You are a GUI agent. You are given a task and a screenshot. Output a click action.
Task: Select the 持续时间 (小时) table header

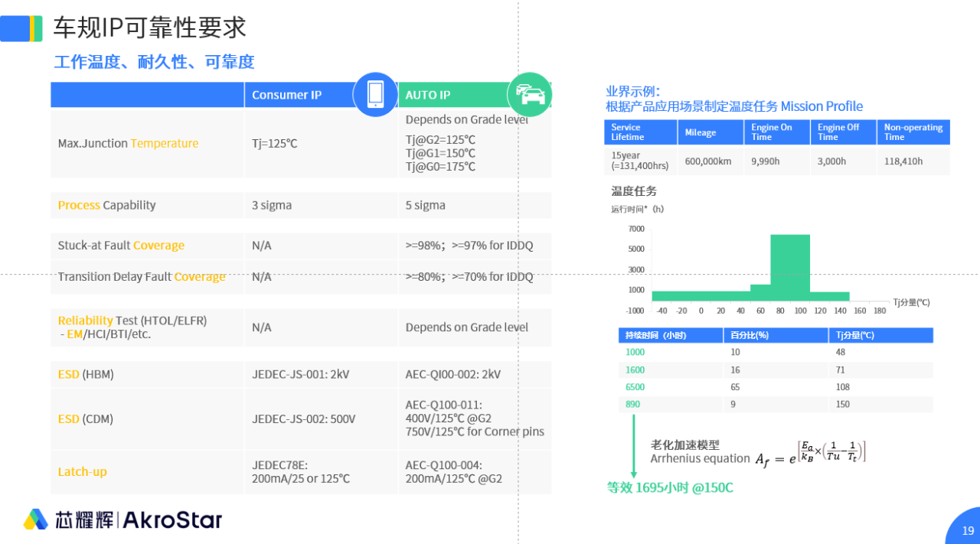670,335
